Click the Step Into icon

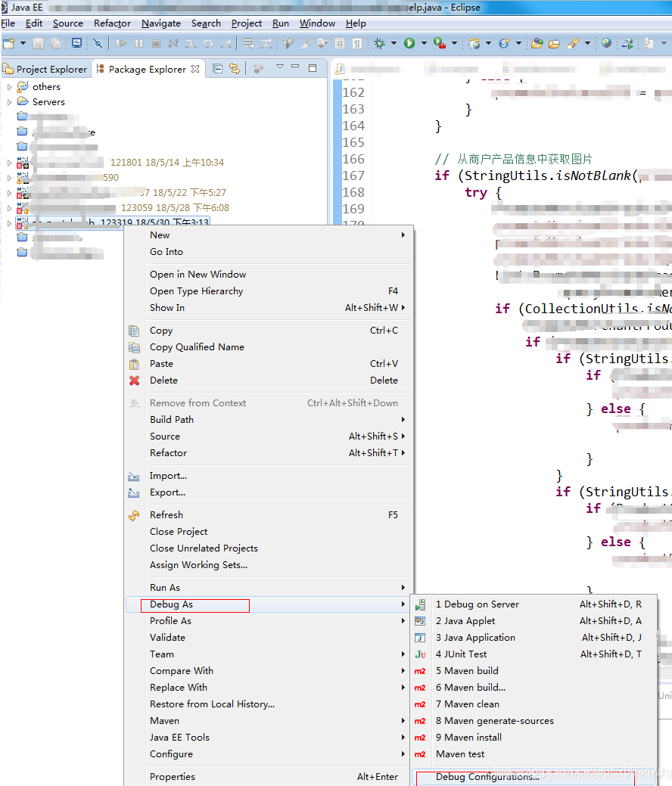point(191,44)
